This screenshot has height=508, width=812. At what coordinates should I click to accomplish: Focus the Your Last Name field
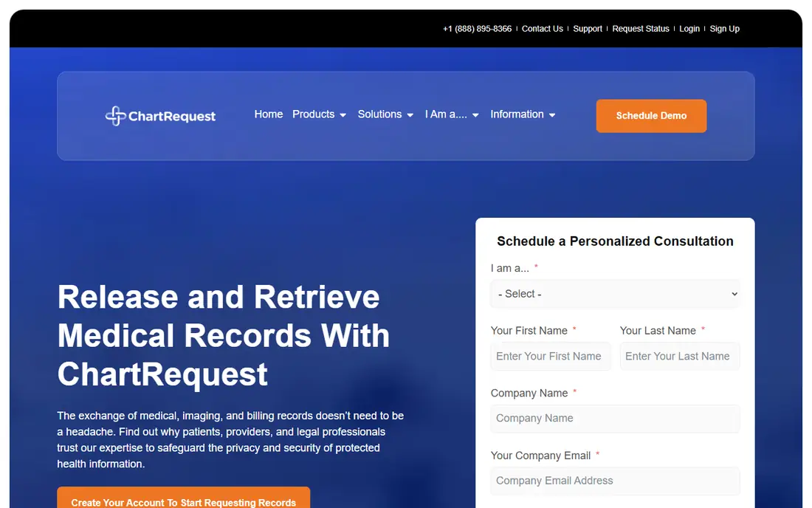[680, 357]
